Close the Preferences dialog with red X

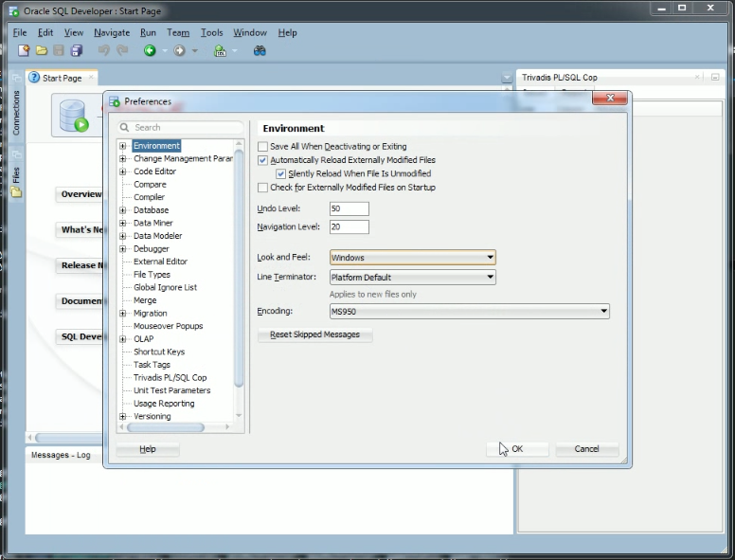(610, 98)
